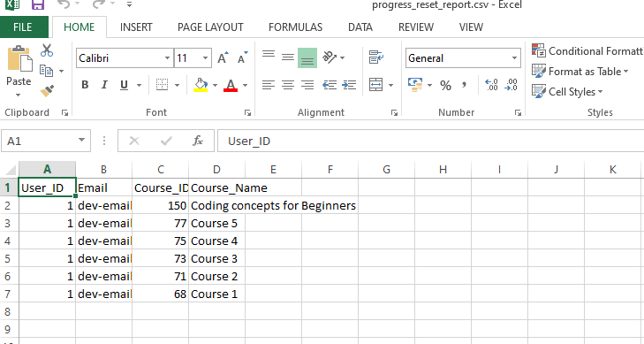The image size is (644, 344).
Task: Click the Select All corner button
Action: tap(9, 169)
